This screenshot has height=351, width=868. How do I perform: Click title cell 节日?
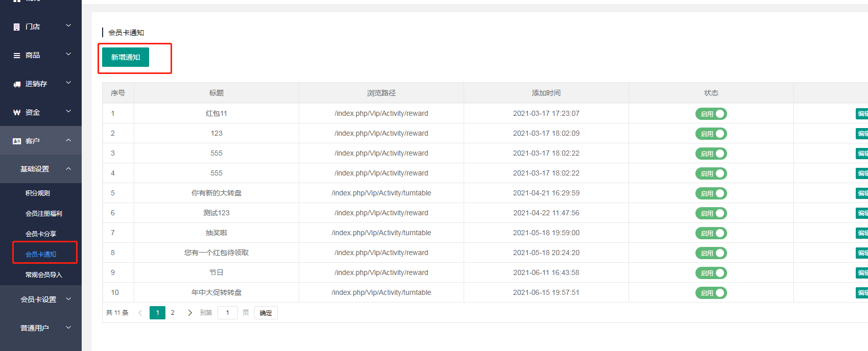point(216,272)
